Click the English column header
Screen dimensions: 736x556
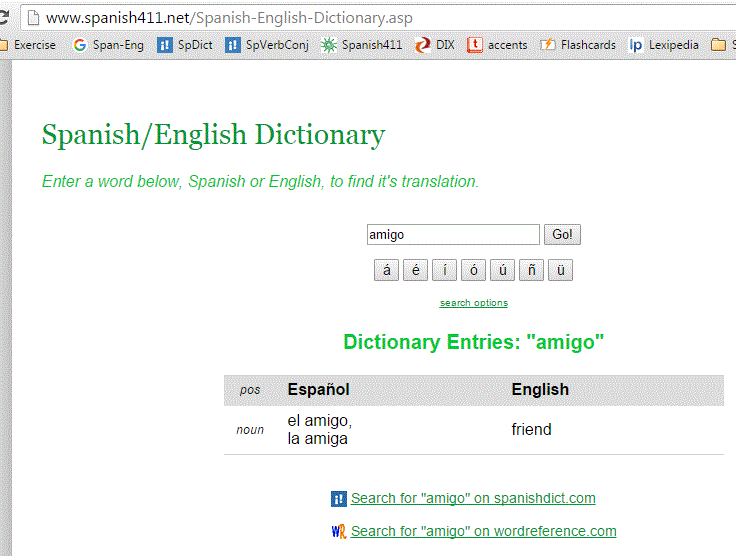coord(540,389)
